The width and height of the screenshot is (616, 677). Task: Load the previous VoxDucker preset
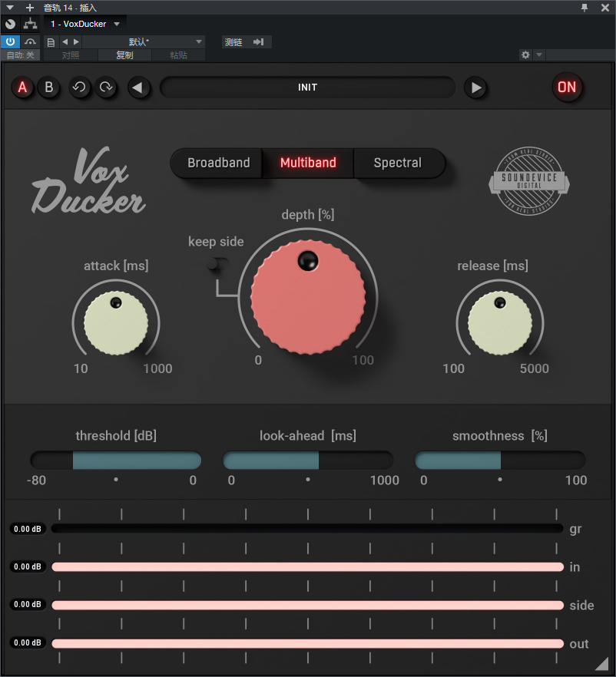[139, 88]
